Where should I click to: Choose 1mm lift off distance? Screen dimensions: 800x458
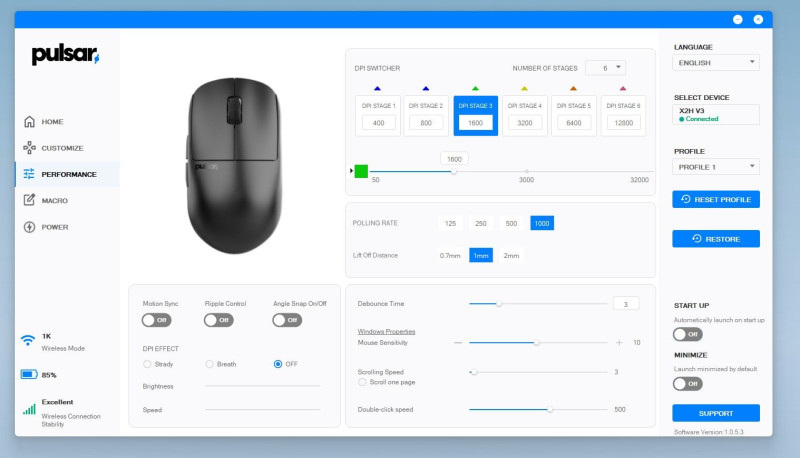click(481, 256)
